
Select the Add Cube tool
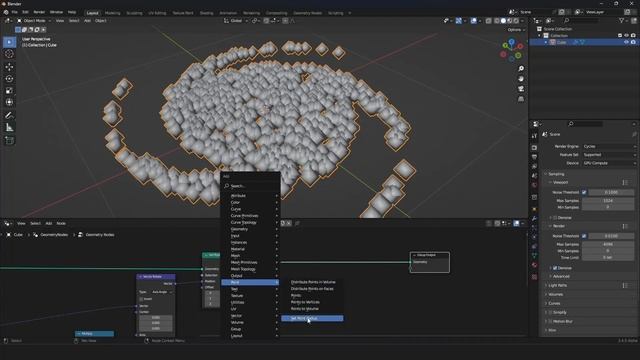click(9, 140)
